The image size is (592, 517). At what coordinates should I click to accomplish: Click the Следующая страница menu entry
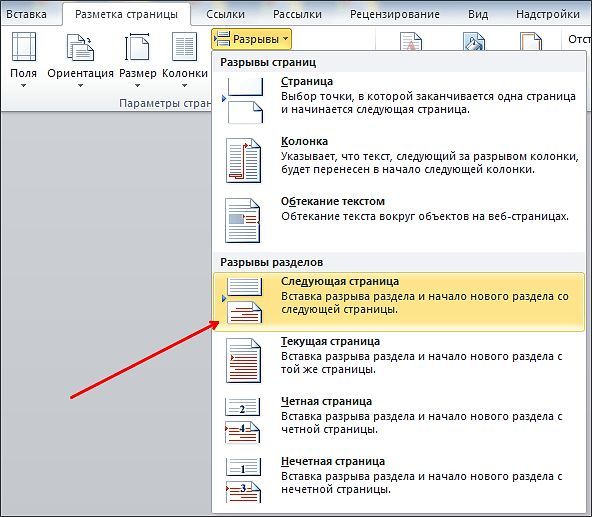click(399, 302)
